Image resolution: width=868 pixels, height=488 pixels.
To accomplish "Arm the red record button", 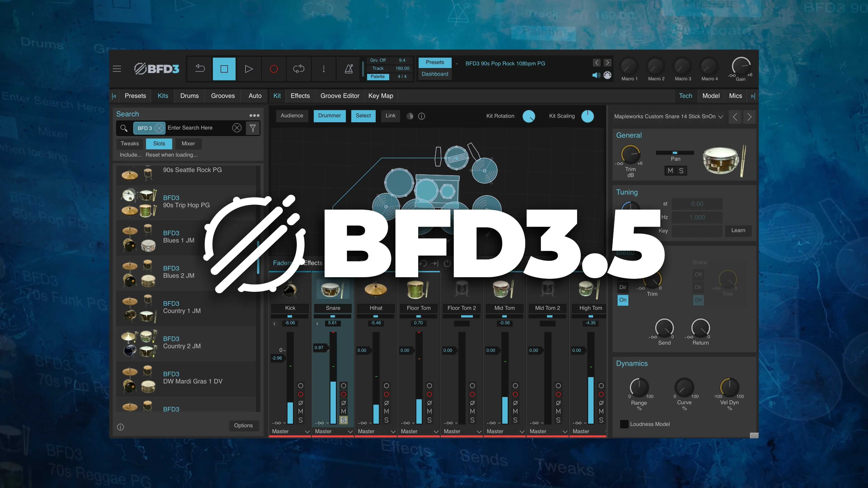I will 274,69.
